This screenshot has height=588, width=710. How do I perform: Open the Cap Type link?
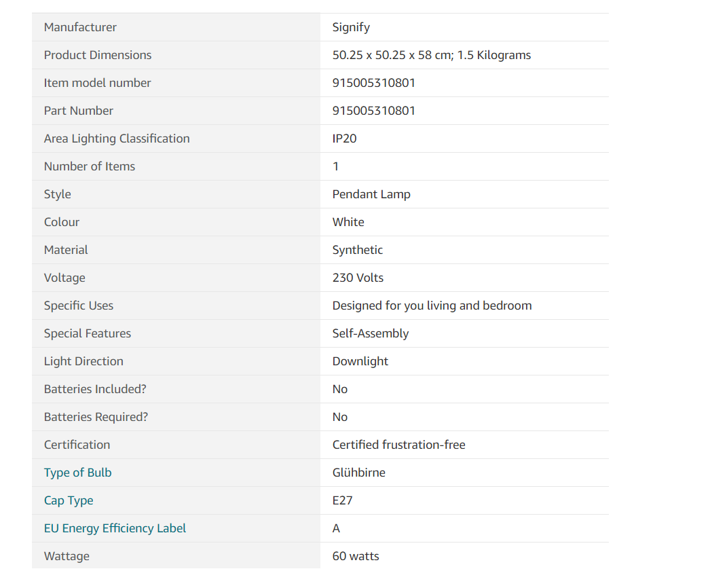69,500
